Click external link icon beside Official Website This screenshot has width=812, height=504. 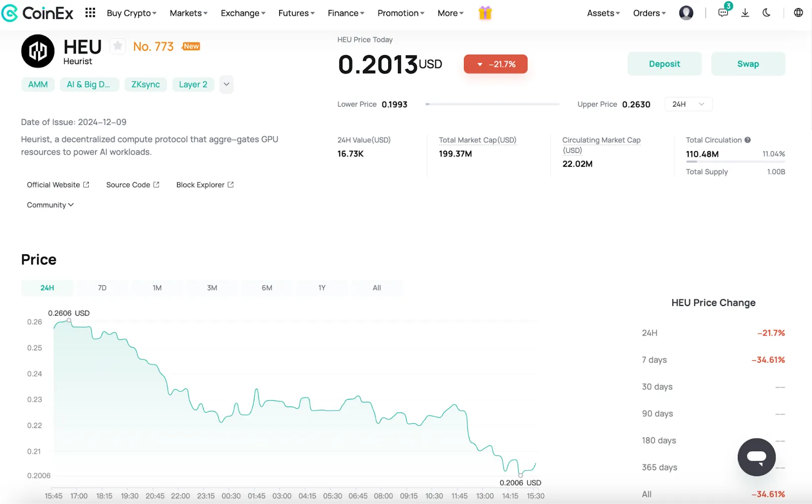[86, 185]
